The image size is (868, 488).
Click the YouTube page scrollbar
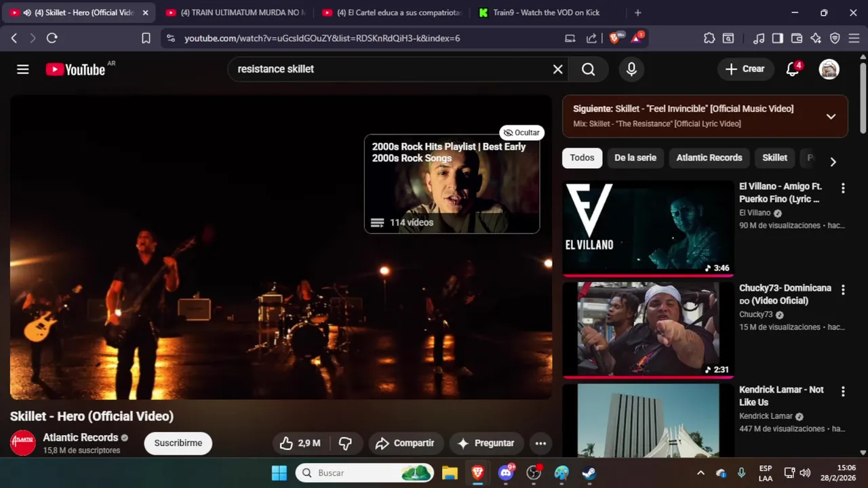(863, 98)
